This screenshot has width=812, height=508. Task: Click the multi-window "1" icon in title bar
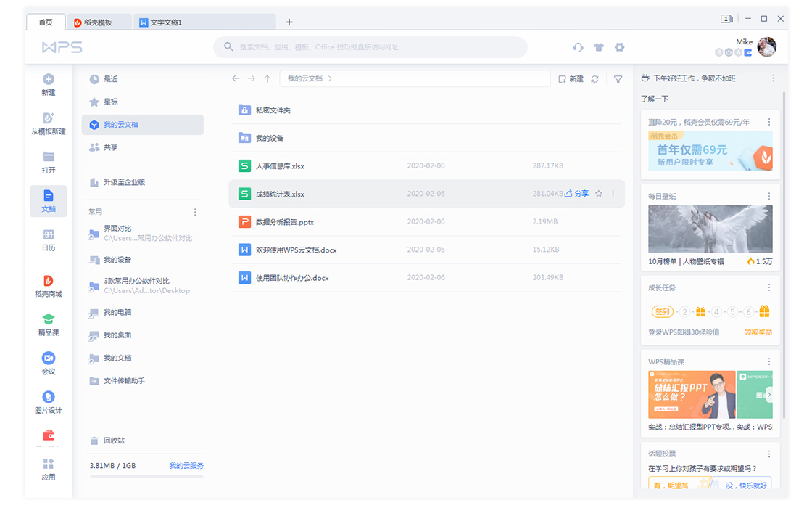tap(726, 19)
